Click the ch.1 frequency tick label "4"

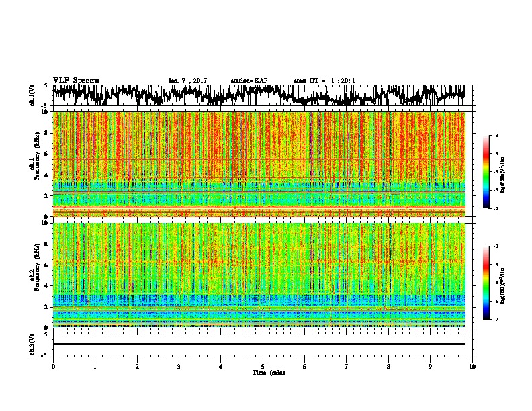47,175
